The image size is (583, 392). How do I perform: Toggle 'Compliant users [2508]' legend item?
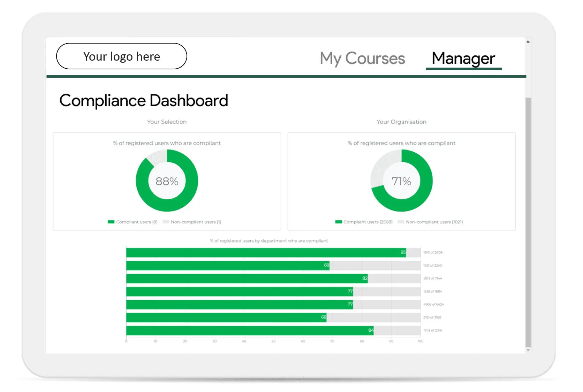(364, 222)
